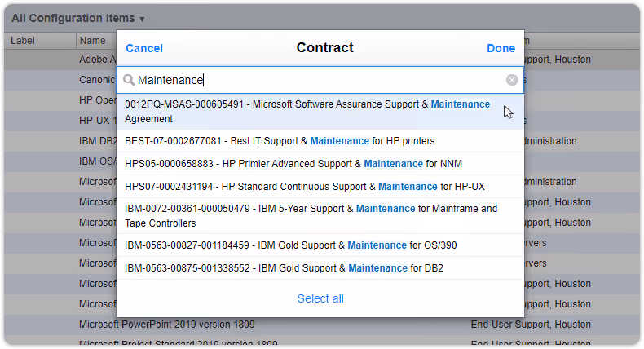Focus the Maintenance search field
The image size is (644, 349).
pyautogui.click(x=320, y=80)
